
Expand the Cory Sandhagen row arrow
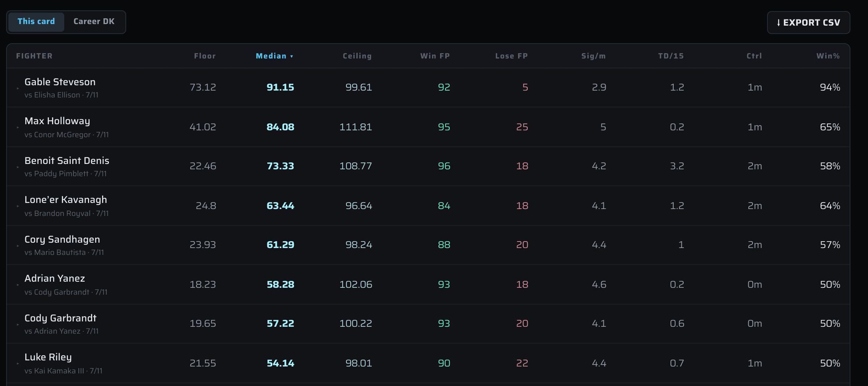(18, 246)
